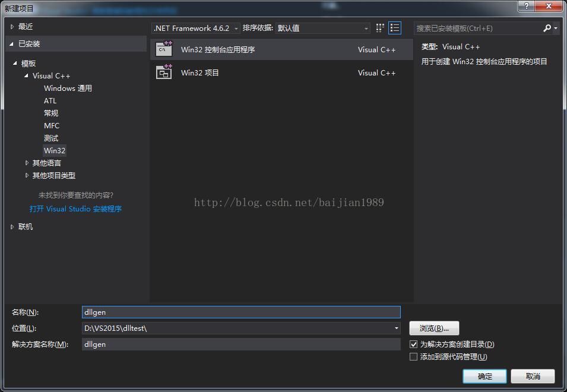Select 测试 category
The height and width of the screenshot is (392, 567).
[51, 138]
